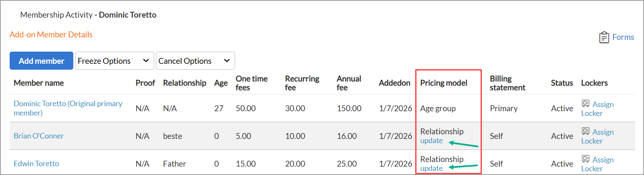Click the Forms clipboard icon
The width and height of the screenshot is (644, 175).
pyautogui.click(x=604, y=37)
